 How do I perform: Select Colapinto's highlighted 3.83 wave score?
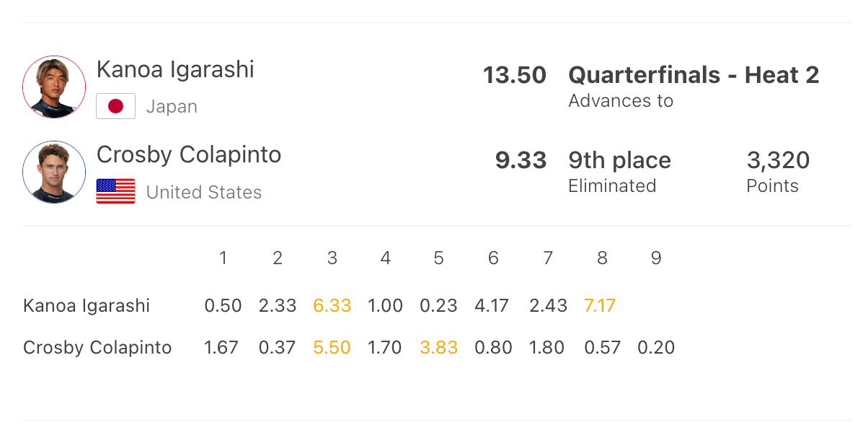(x=439, y=348)
